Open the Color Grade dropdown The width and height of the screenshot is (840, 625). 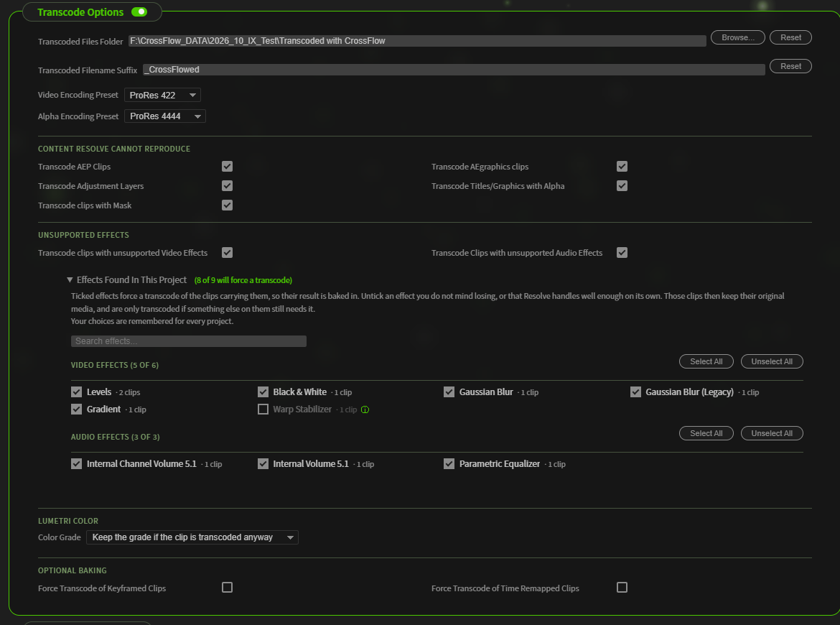click(192, 537)
